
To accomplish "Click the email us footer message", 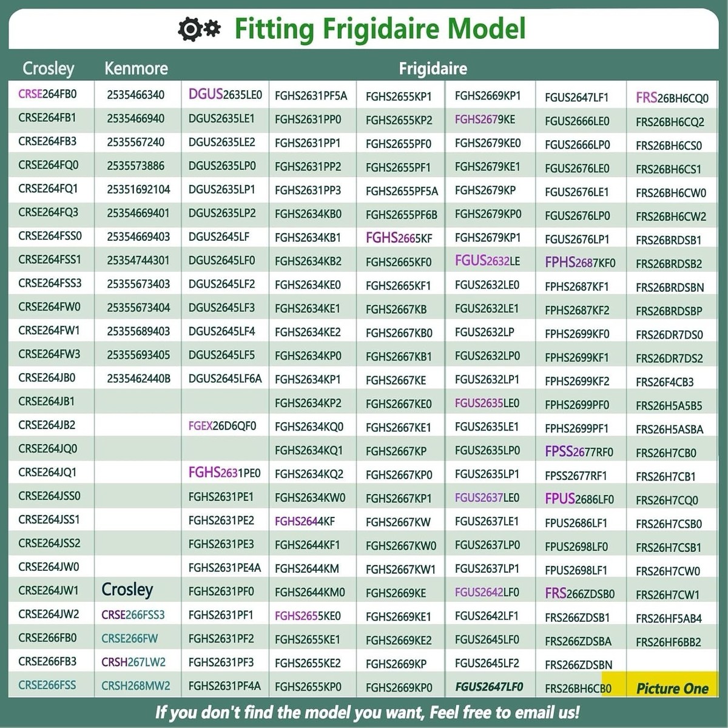I will point(367,712).
